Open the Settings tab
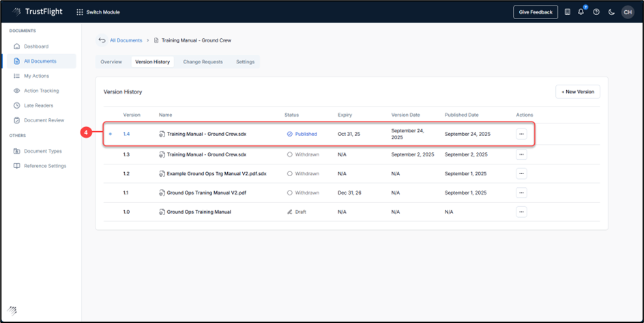644x323 pixels. (x=245, y=62)
